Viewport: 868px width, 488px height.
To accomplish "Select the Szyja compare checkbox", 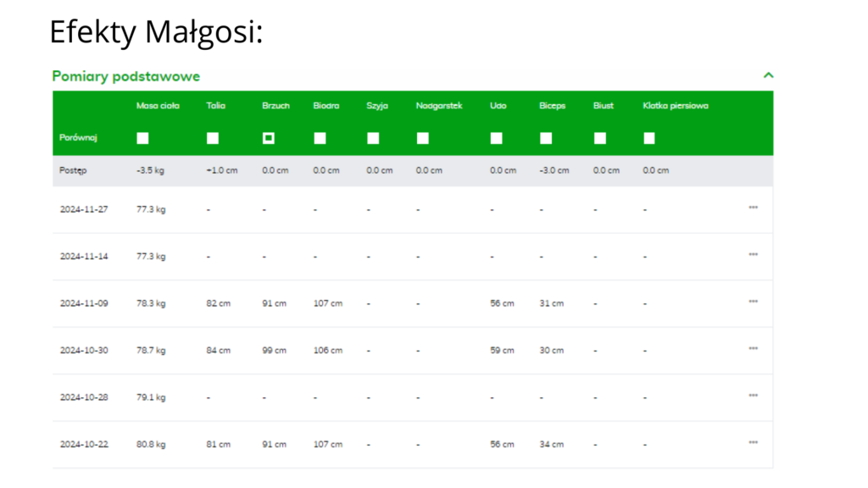I will (x=373, y=138).
